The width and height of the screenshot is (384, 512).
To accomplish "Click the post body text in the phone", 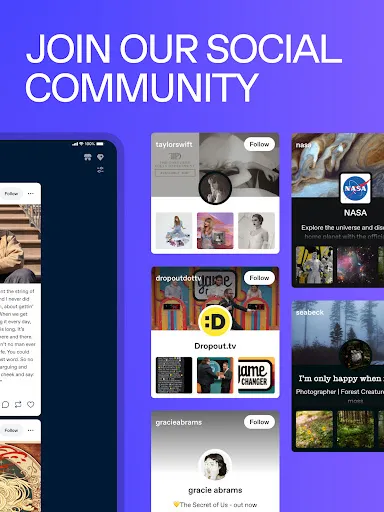I will pos(17,337).
